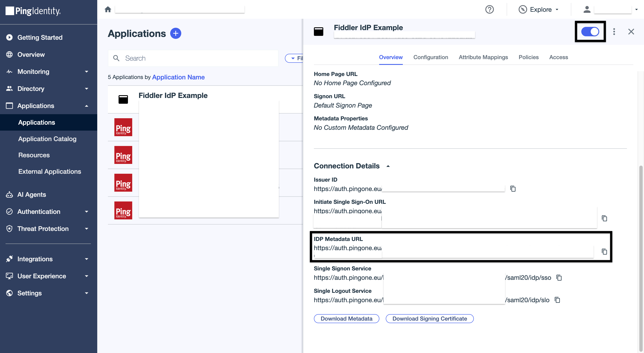Image resolution: width=644 pixels, height=353 pixels.
Task: Open the user account dropdown arrow
Action: (636, 10)
